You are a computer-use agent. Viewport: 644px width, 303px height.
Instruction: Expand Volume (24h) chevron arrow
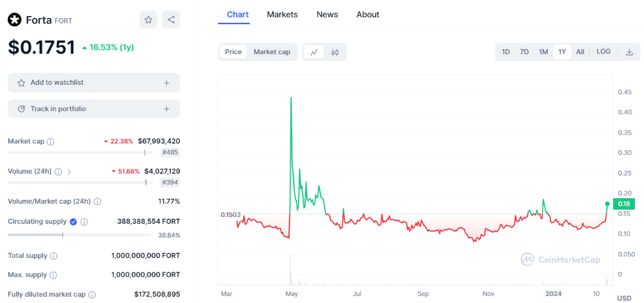pos(69,171)
